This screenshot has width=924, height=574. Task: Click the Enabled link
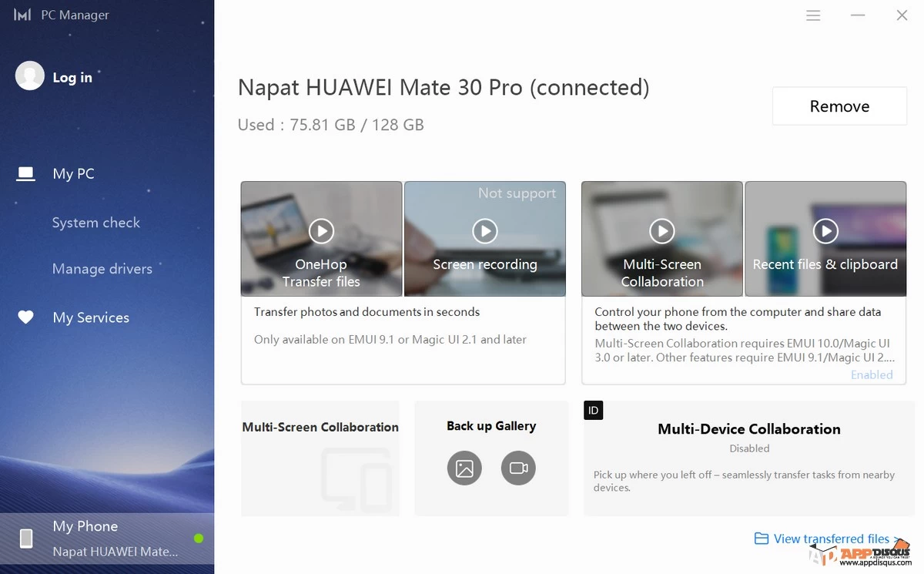(x=872, y=374)
